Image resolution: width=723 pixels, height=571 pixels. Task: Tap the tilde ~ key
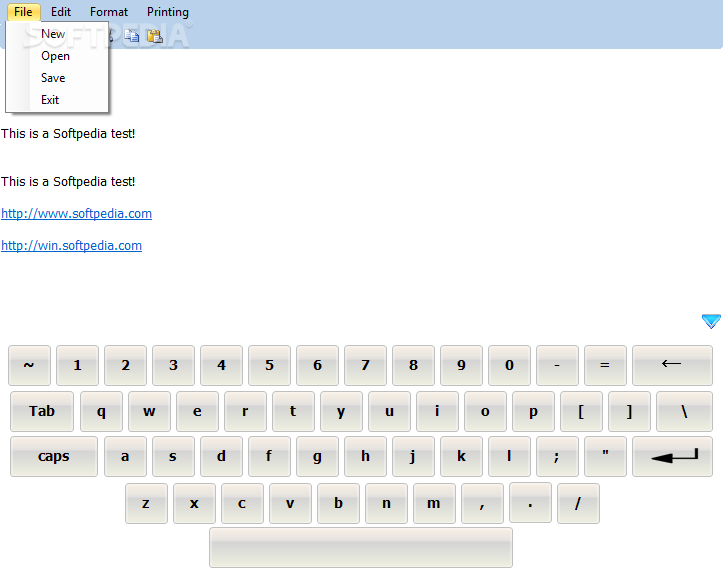pyautogui.click(x=30, y=365)
